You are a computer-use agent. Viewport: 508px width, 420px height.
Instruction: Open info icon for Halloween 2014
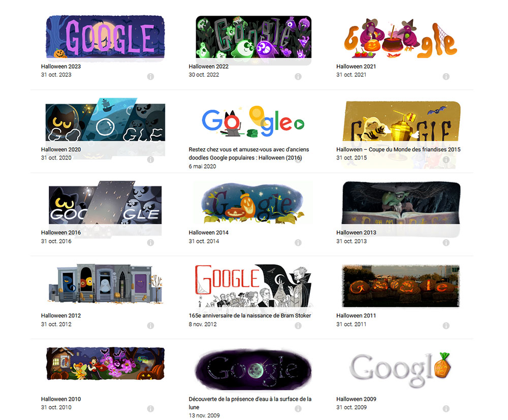click(298, 243)
